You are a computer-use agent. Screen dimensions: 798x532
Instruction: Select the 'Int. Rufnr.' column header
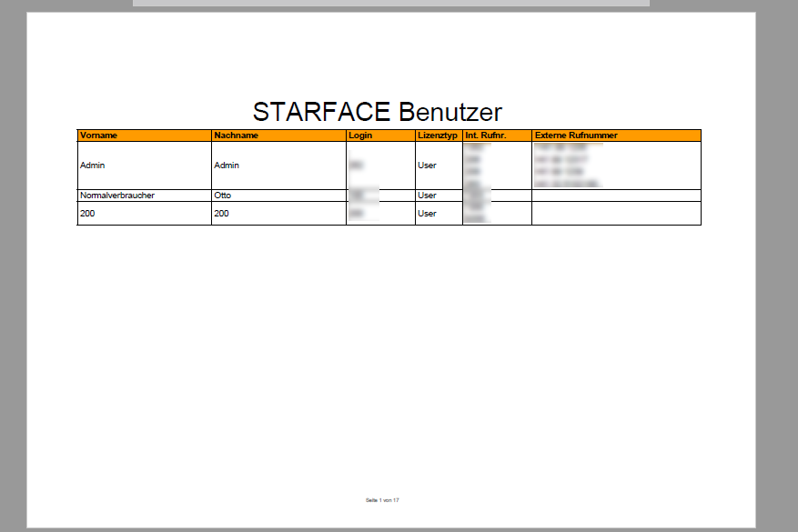click(497, 136)
